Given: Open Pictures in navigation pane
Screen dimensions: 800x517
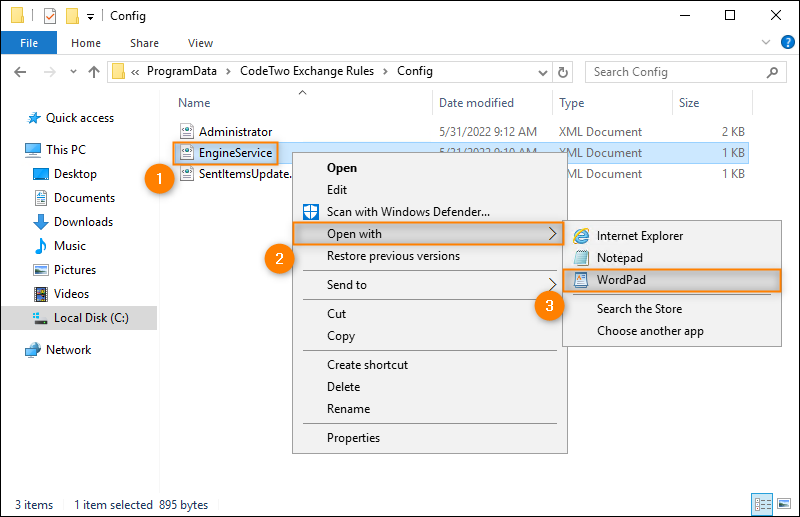Looking at the screenshot, I should pos(74,269).
